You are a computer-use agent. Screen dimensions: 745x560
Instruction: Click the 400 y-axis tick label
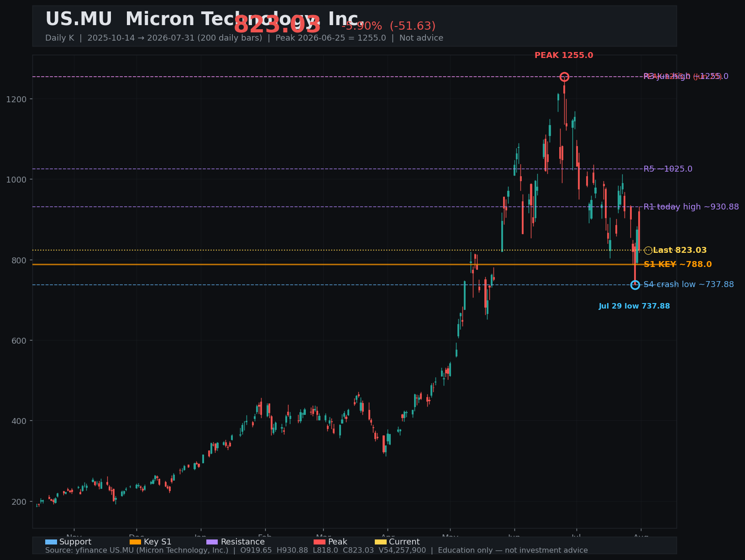(19, 421)
